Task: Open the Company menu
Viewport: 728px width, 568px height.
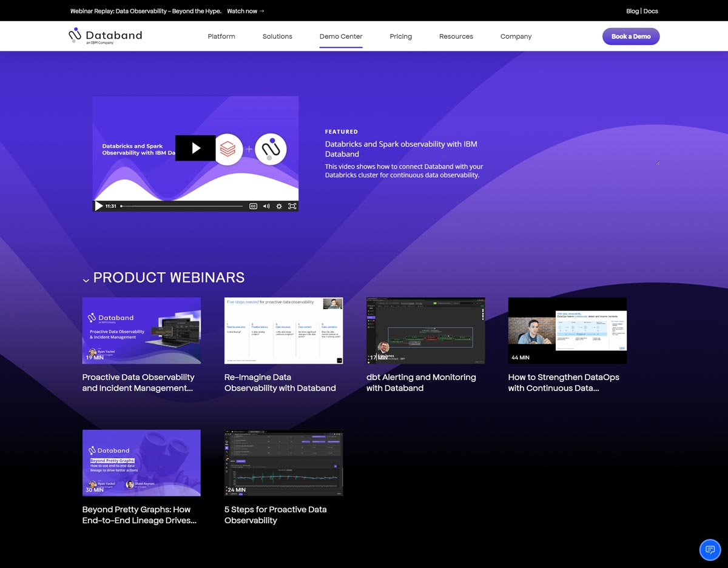Action: coord(516,36)
